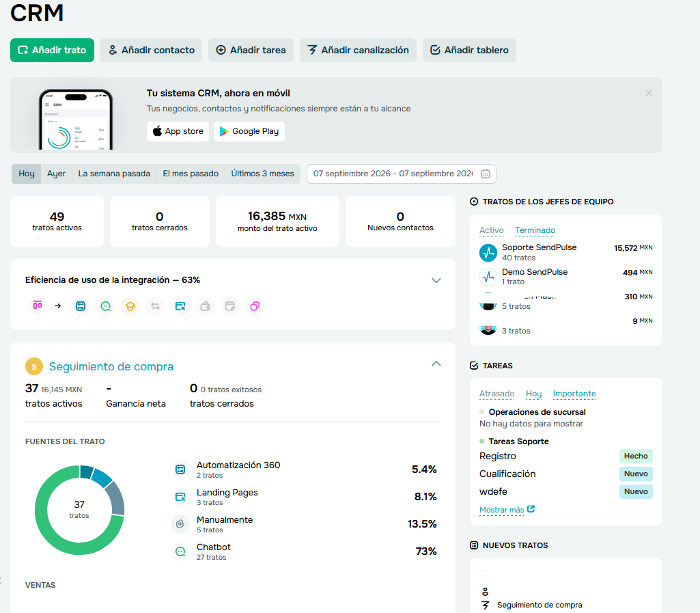Click the contact person icon in Nuevos tratos

(x=486, y=592)
